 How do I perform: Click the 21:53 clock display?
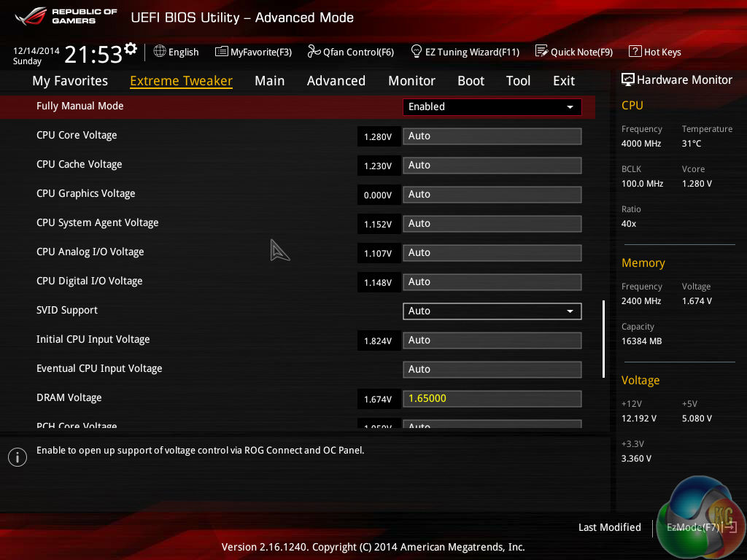93,54
